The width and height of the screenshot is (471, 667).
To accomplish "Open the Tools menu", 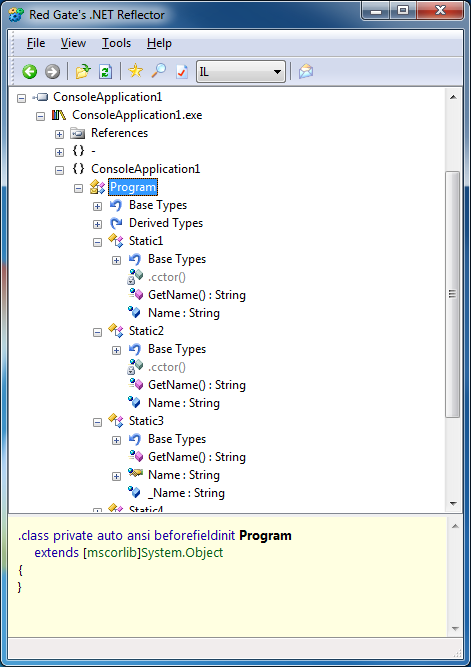I will (116, 43).
